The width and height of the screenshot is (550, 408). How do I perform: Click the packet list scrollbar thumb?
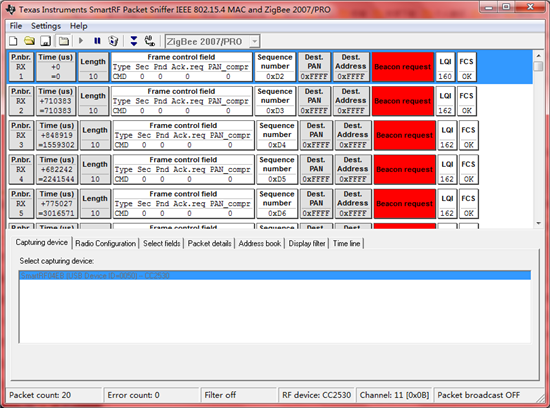click(x=538, y=66)
